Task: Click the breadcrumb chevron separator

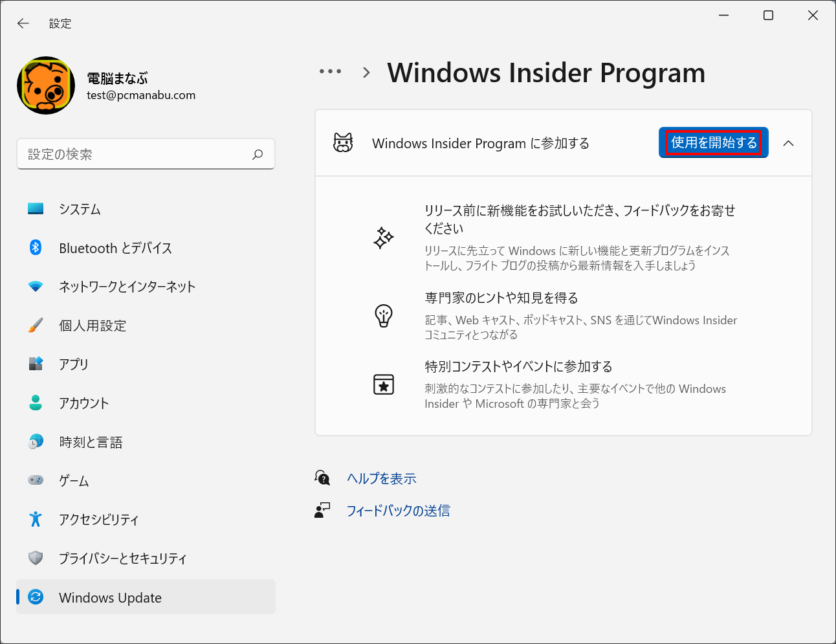Action: pyautogui.click(x=367, y=72)
